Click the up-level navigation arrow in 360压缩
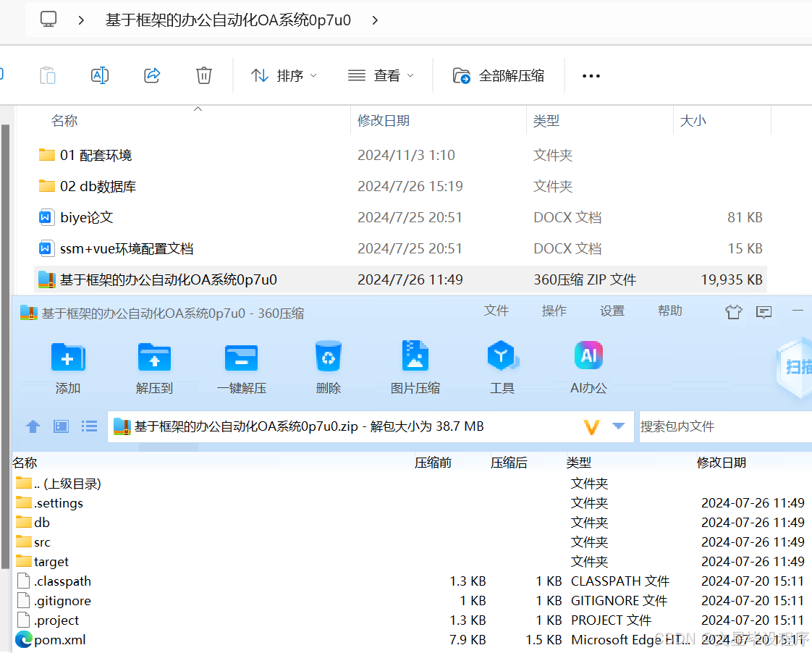 point(33,426)
